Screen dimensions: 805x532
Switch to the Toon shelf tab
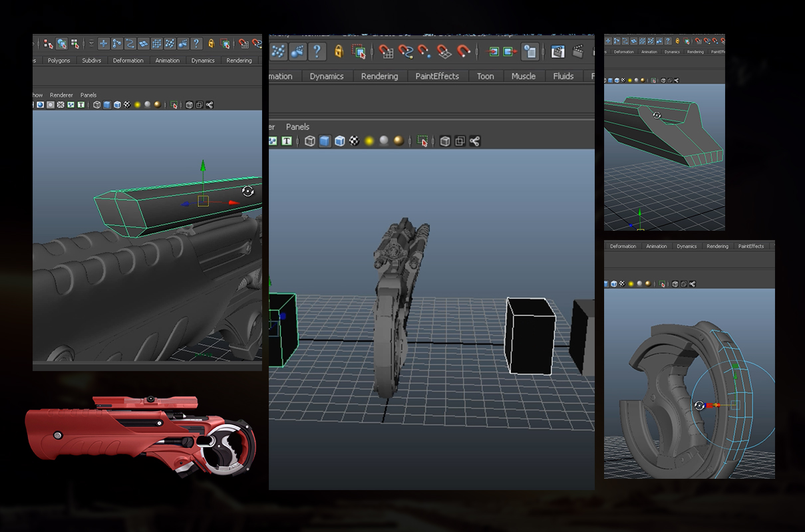click(x=486, y=76)
